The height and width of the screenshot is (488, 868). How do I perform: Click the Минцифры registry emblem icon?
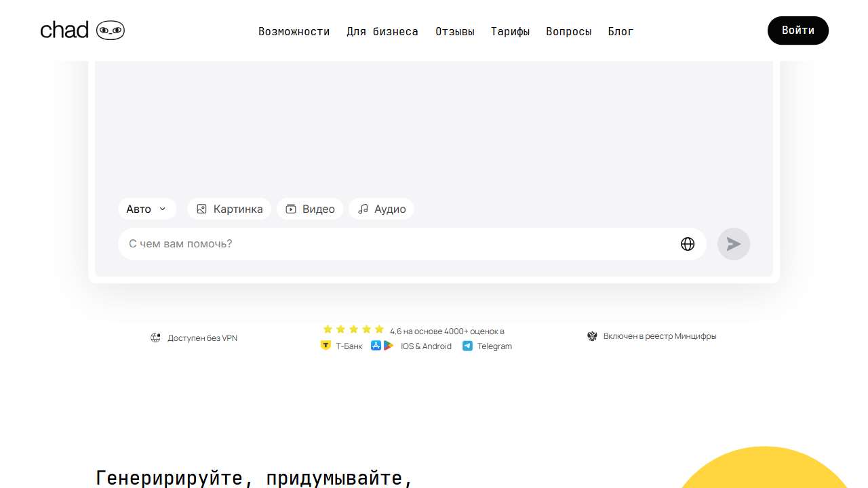click(x=592, y=336)
